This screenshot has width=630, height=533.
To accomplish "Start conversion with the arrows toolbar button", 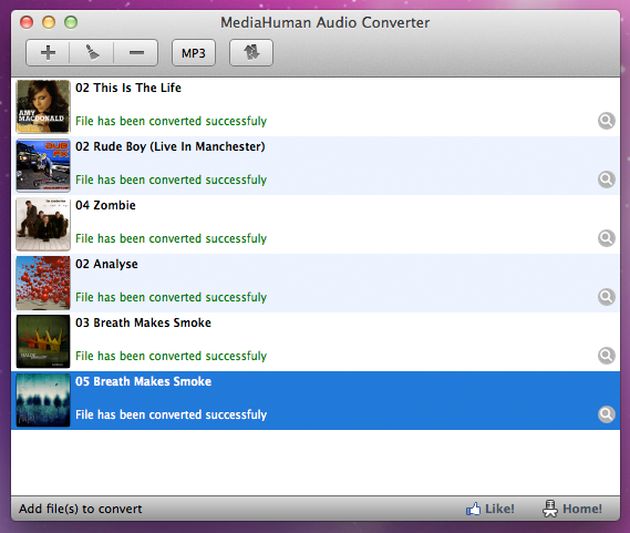I will pyautogui.click(x=251, y=53).
